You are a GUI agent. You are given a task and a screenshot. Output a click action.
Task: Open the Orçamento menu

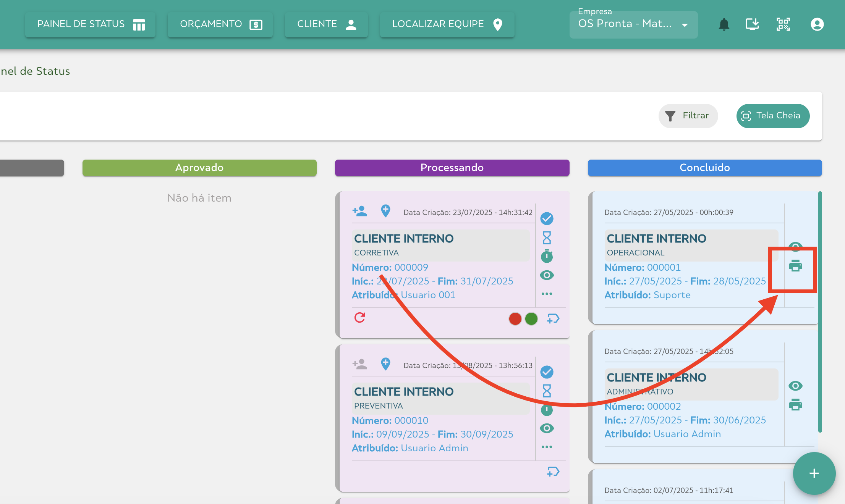[x=220, y=24]
